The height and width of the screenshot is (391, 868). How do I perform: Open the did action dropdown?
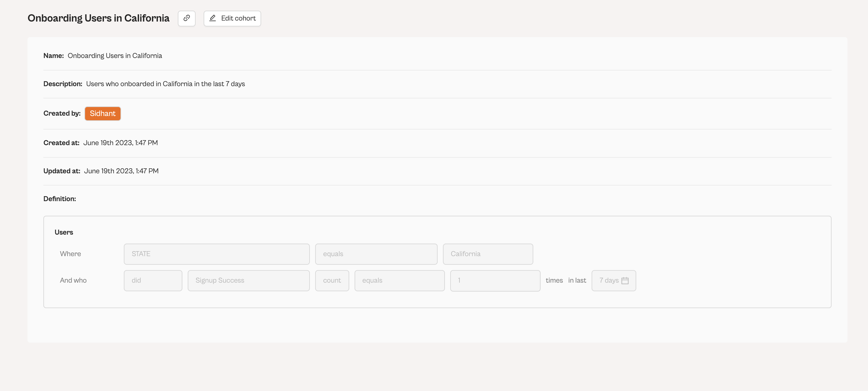153,281
